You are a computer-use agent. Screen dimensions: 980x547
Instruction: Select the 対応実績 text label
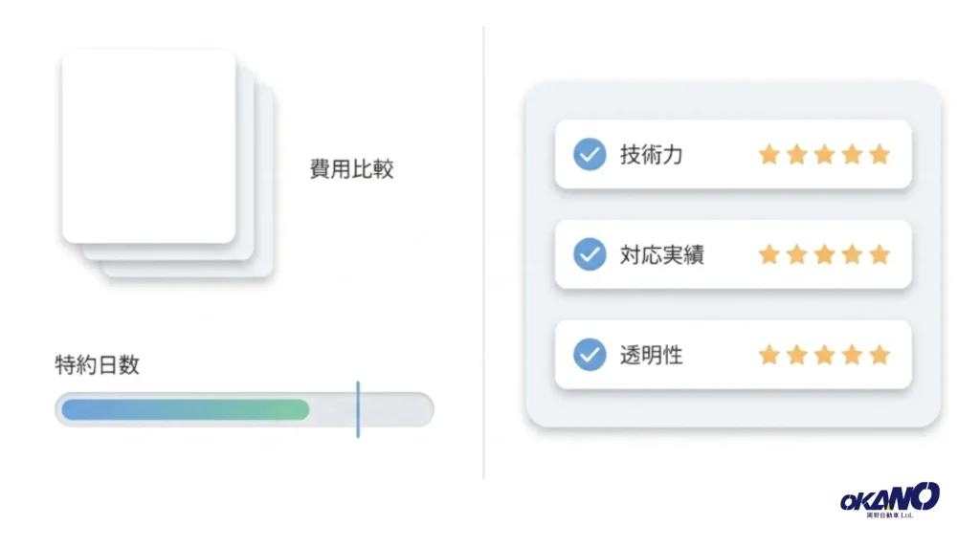(662, 254)
